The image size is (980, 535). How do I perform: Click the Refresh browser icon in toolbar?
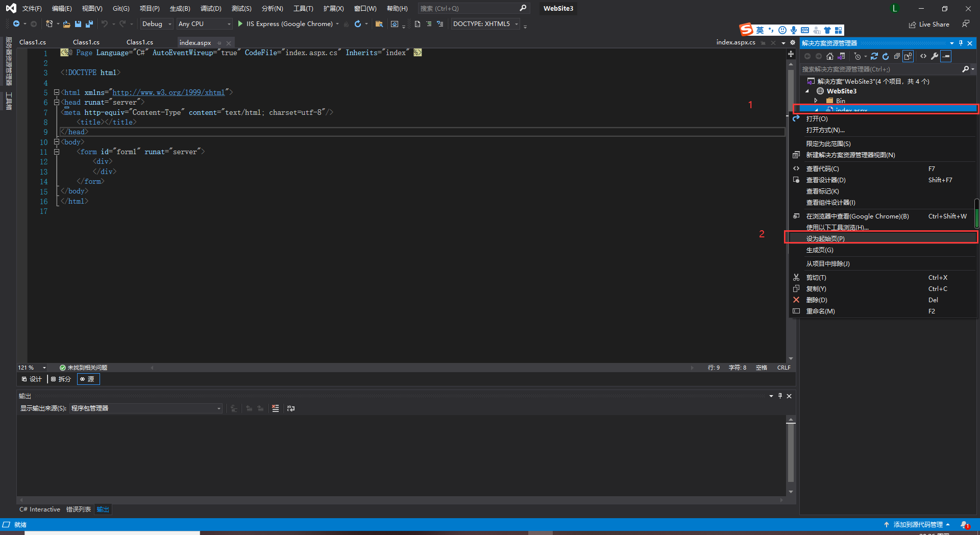[358, 24]
